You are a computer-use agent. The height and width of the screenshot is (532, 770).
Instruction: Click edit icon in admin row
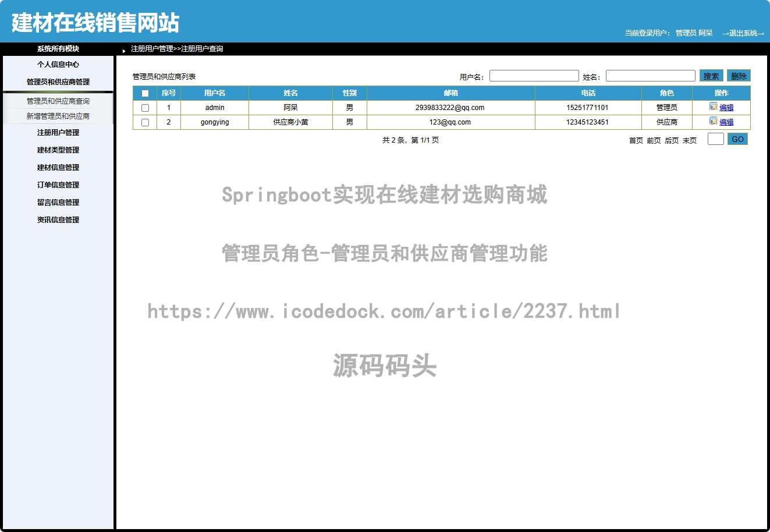coord(714,107)
